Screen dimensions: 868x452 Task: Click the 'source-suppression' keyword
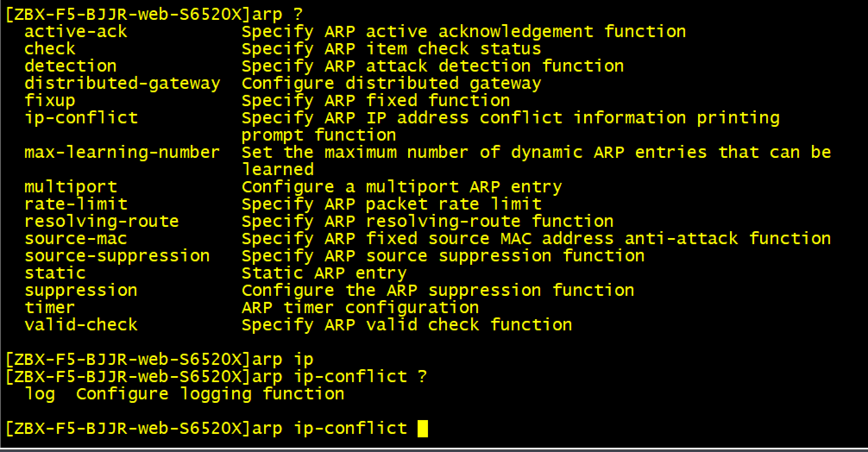[117, 256]
